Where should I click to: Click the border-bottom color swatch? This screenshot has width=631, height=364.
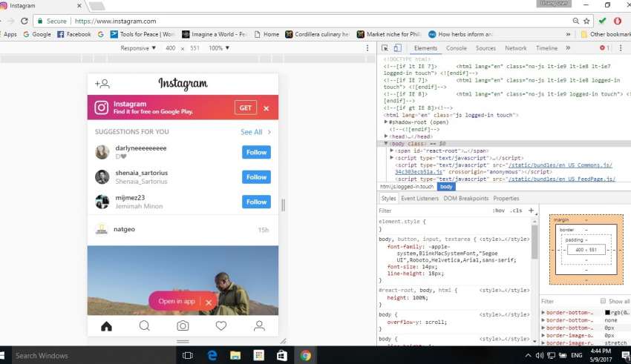pyautogui.click(x=607, y=312)
